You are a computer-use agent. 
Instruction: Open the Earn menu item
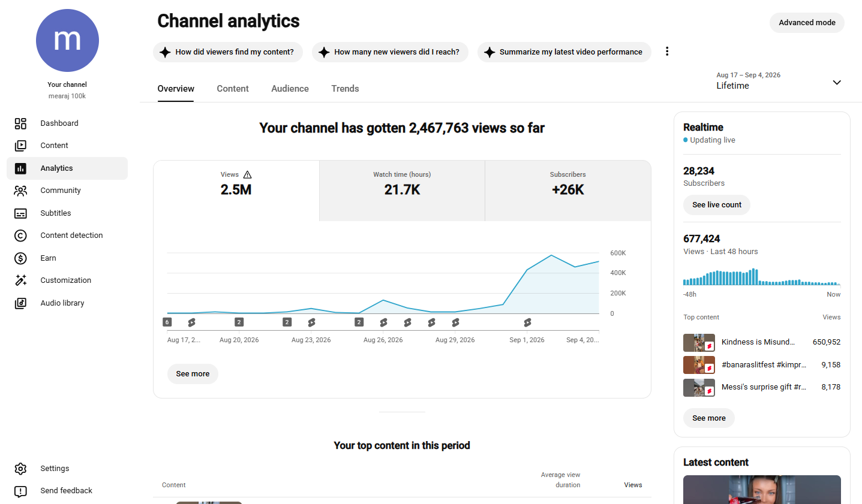coord(67,258)
